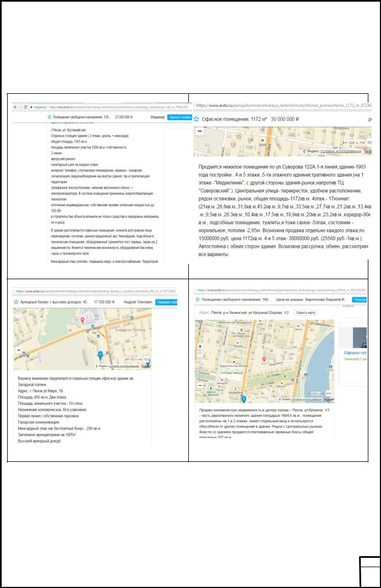The width and height of the screenshot is (381, 588).
Task: Click the address 'Пенза, р-н Ленинский, ул Куприна/Сборная, 1/2'
Action: tap(250, 313)
